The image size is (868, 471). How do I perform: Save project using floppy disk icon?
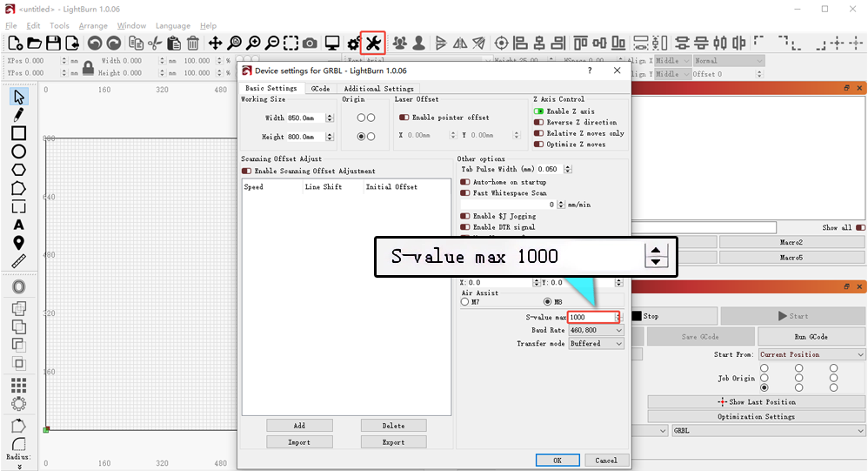point(53,44)
